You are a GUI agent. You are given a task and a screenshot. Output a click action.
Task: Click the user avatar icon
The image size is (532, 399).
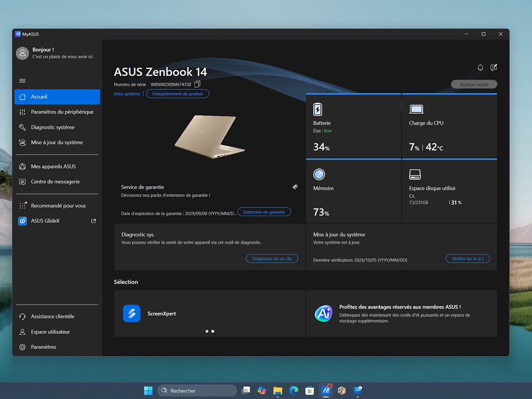coord(22,53)
